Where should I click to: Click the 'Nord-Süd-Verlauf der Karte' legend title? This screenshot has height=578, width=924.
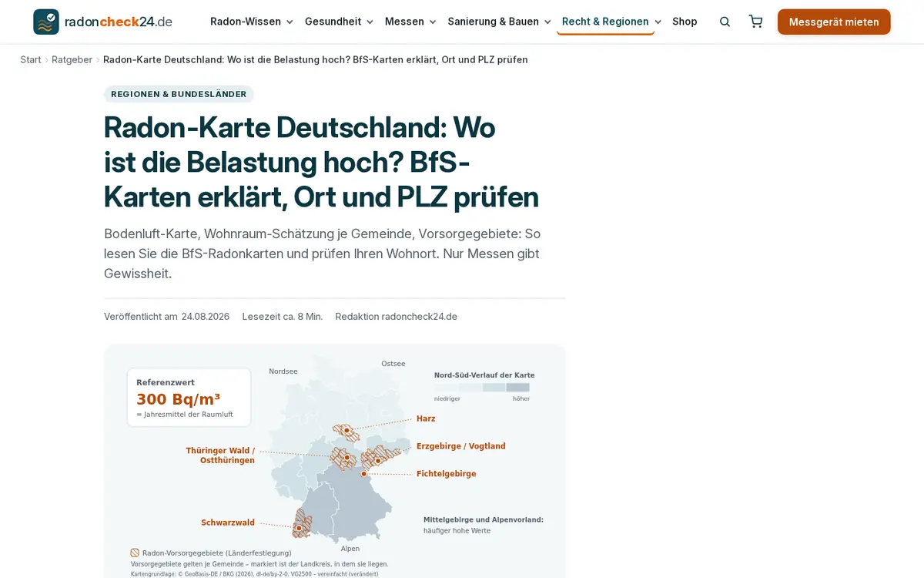pyautogui.click(x=484, y=375)
